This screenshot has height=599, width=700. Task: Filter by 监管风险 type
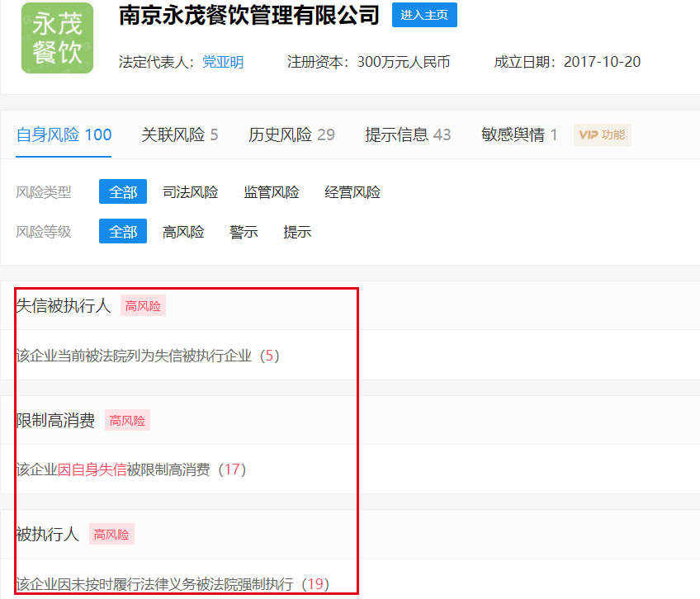pos(272,192)
